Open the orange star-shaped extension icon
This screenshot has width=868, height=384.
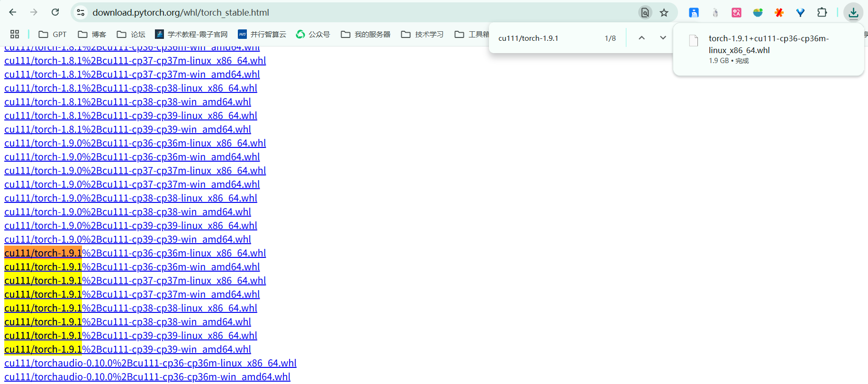click(x=779, y=13)
